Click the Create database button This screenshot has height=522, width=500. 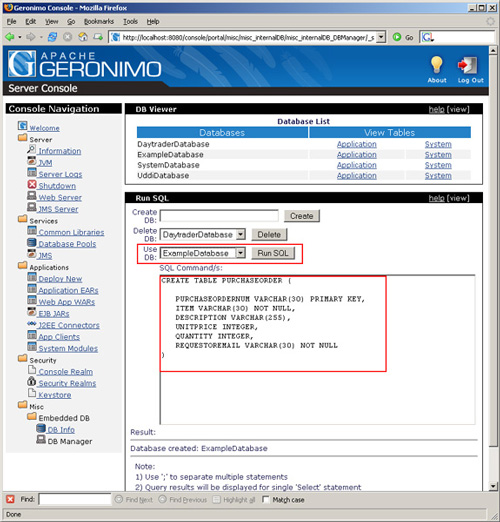pyautogui.click(x=302, y=216)
